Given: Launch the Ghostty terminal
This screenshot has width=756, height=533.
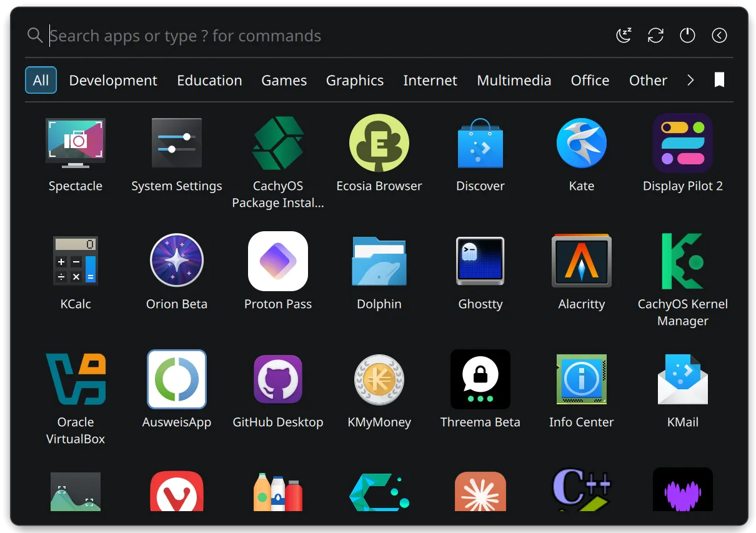Looking at the screenshot, I should tap(480, 261).
